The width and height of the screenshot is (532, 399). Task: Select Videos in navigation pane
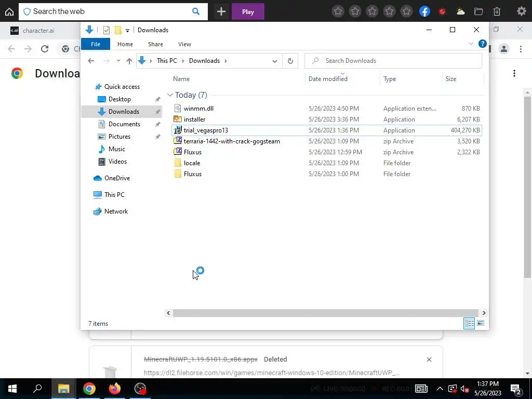point(117,162)
